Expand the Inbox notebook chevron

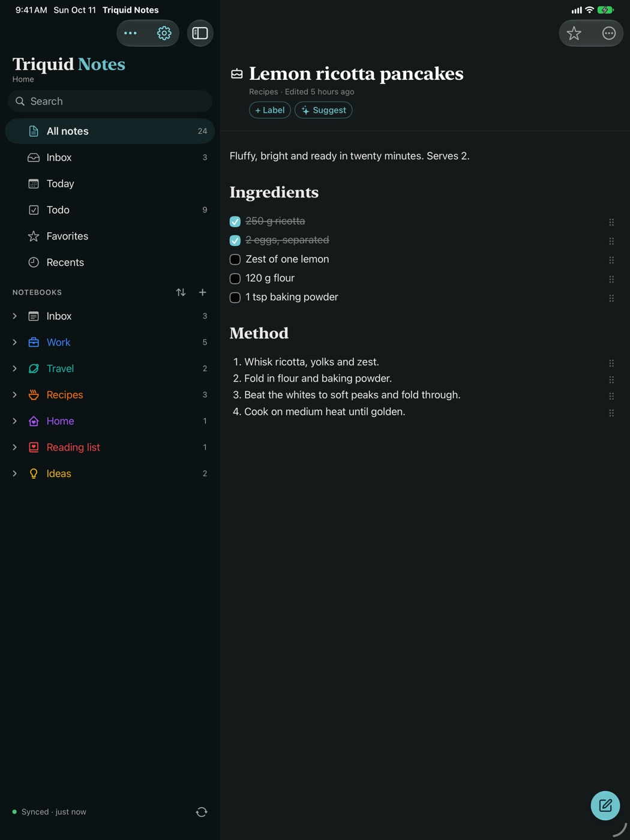pyautogui.click(x=15, y=316)
